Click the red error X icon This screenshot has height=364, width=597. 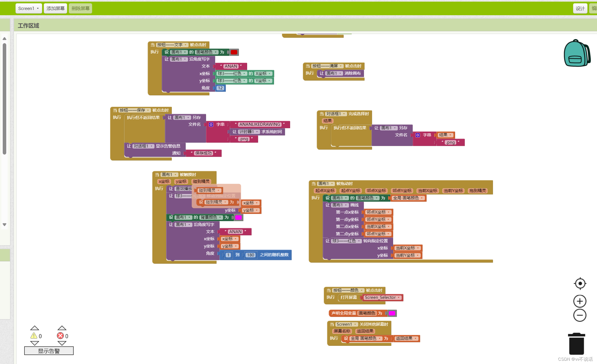(x=60, y=336)
